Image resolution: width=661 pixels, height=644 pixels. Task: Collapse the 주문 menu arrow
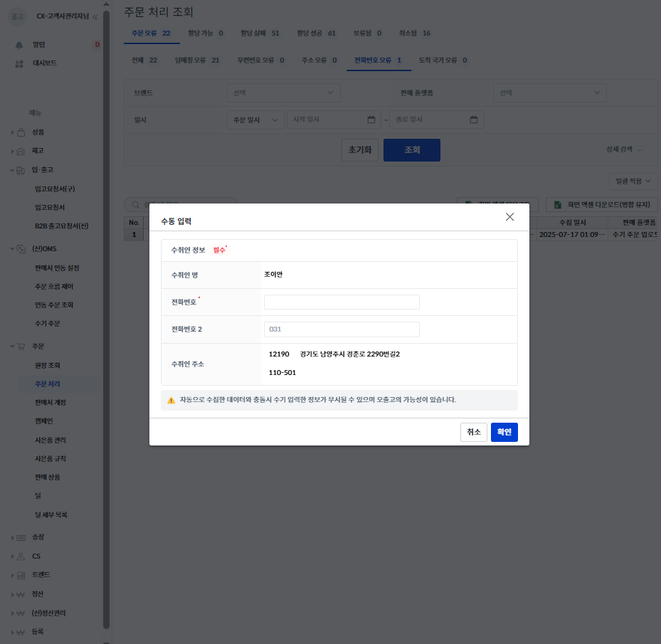tap(12, 347)
